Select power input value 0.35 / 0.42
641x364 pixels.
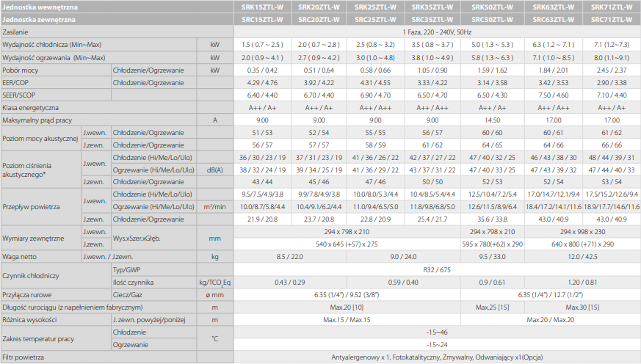point(262,70)
